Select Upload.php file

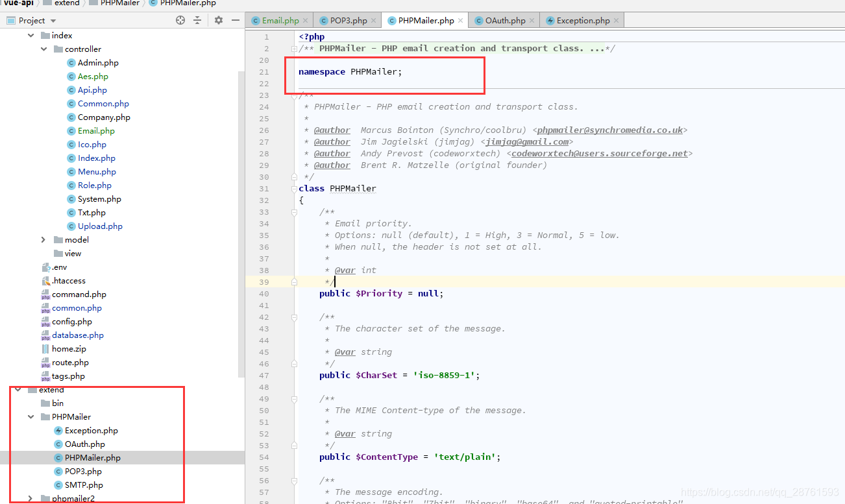pos(95,226)
